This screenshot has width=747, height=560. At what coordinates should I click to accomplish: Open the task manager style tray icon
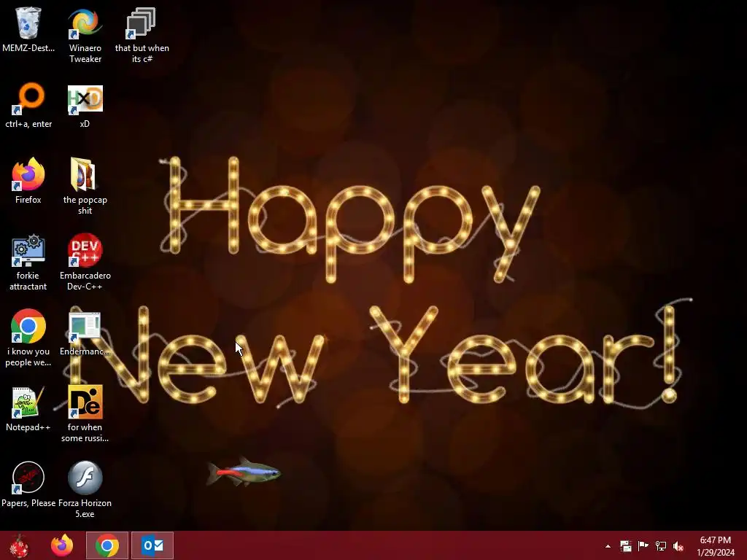click(625, 546)
